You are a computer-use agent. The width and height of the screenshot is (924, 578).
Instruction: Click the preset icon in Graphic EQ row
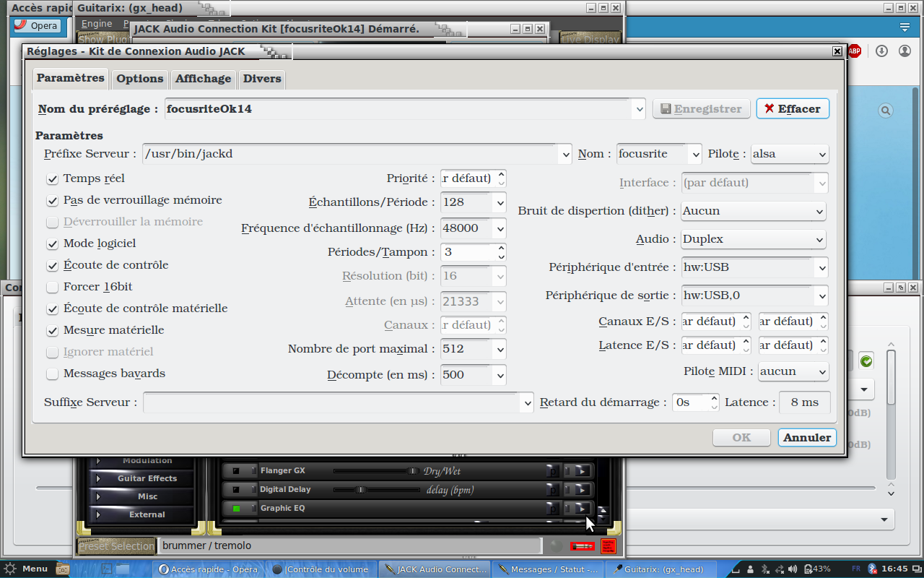tap(553, 508)
